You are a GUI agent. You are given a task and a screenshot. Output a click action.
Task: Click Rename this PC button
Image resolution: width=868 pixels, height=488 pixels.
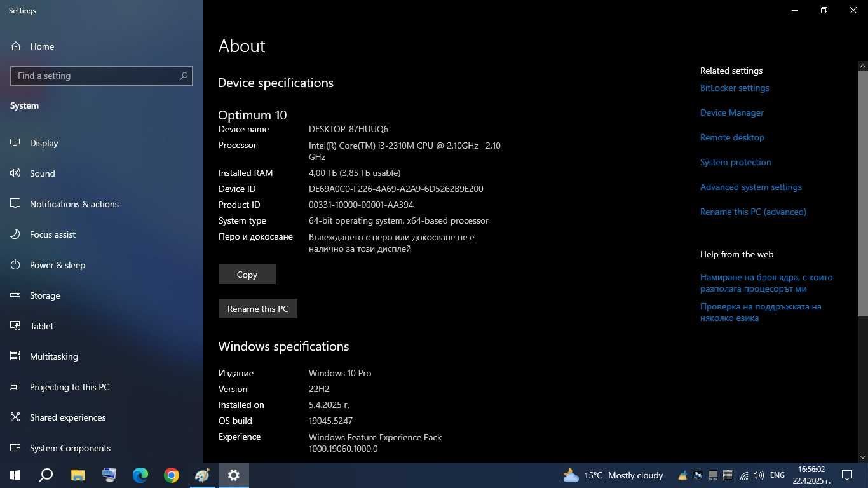click(258, 309)
